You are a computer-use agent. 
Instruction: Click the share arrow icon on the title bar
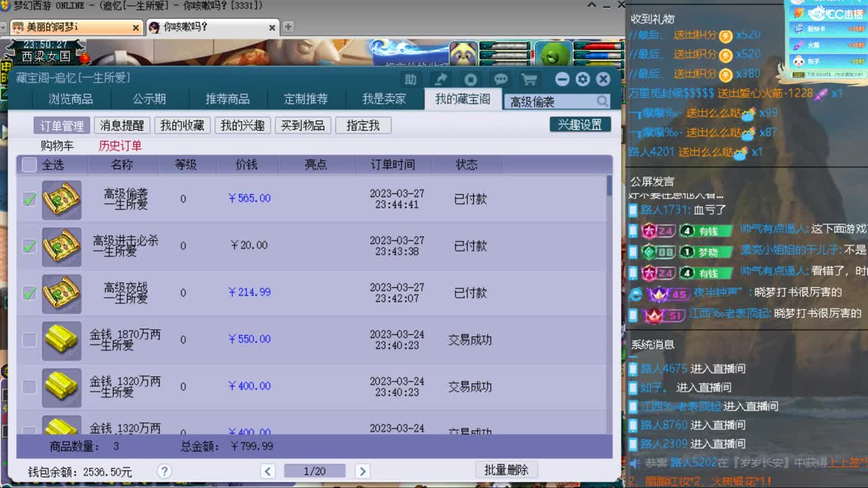pyautogui.click(x=440, y=79)
